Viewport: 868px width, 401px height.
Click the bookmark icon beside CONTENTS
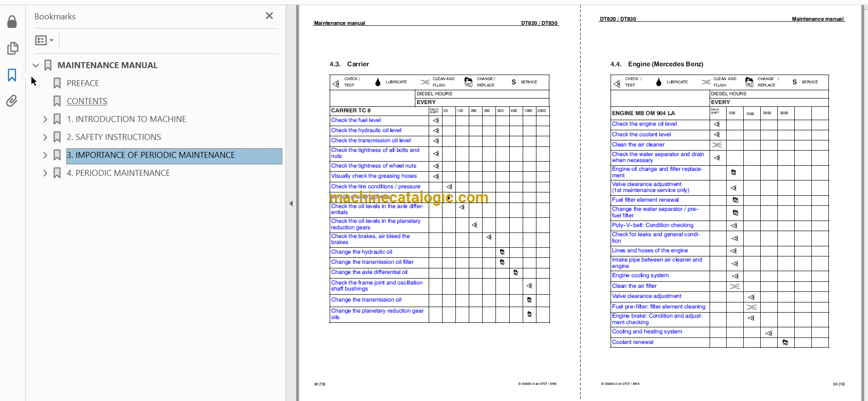[57, 101]
